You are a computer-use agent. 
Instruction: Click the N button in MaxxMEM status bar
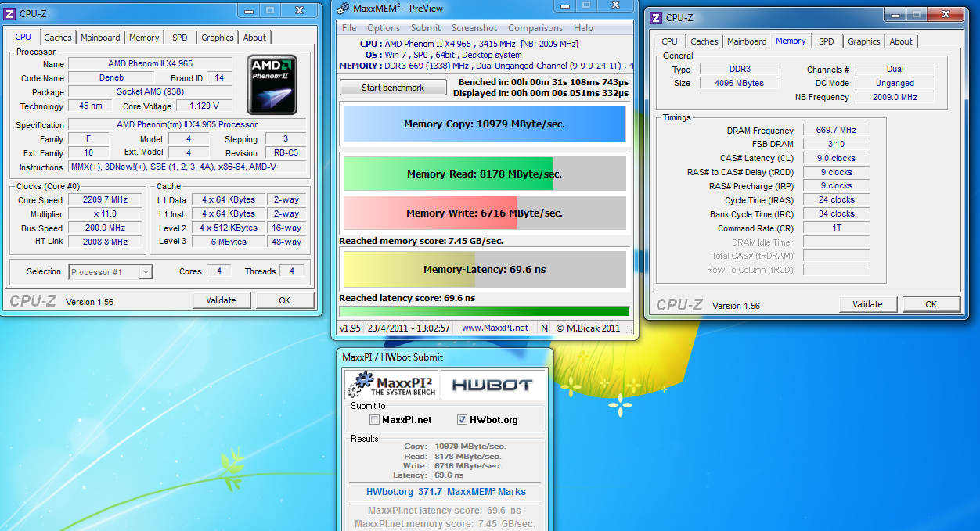[x=545, y=328]
